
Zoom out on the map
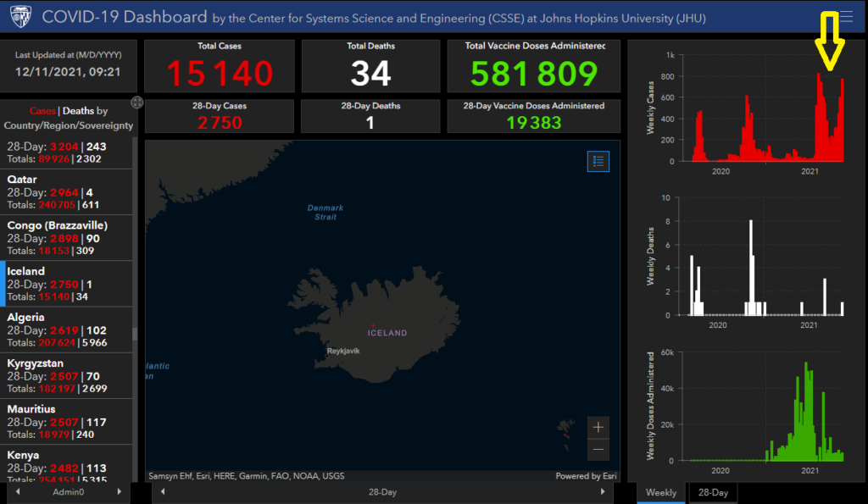tap(598, 449)
